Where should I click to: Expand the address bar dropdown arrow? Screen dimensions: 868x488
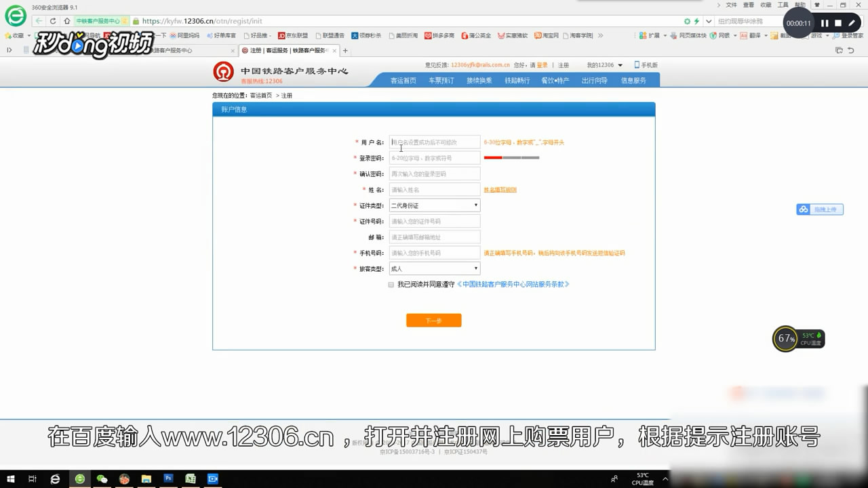click(x=709, y=21)
